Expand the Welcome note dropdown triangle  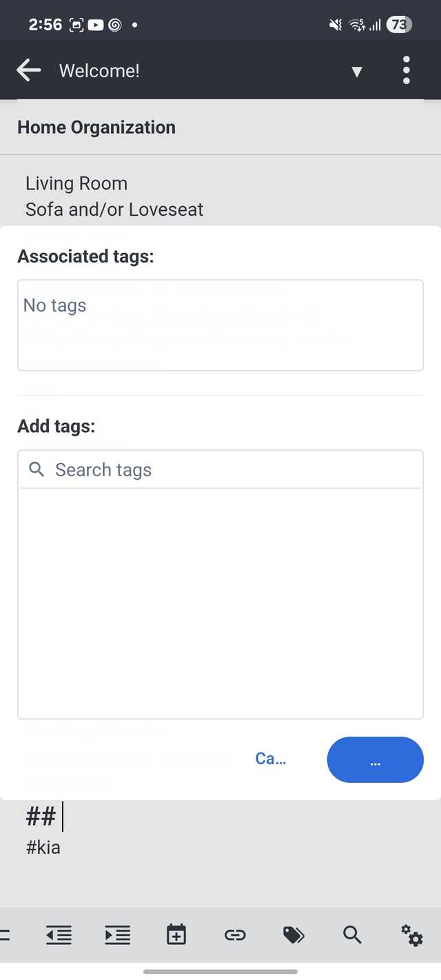[x=357, y=72]
